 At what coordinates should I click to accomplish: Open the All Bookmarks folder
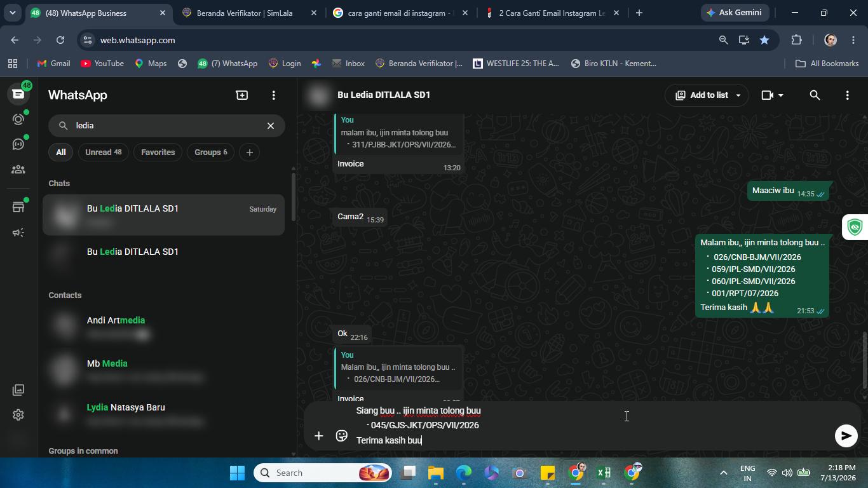pos(827,64)
